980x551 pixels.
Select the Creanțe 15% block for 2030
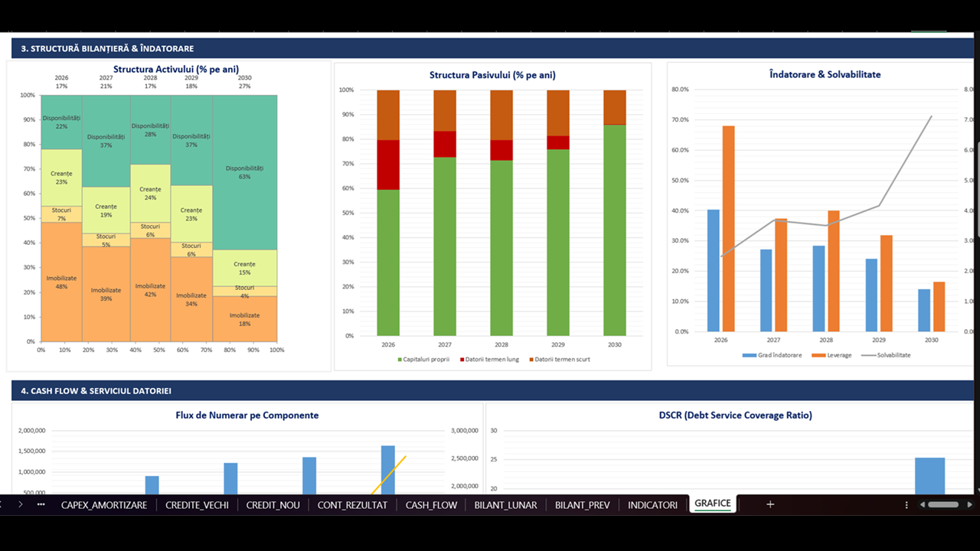click(x=245, y=268)
